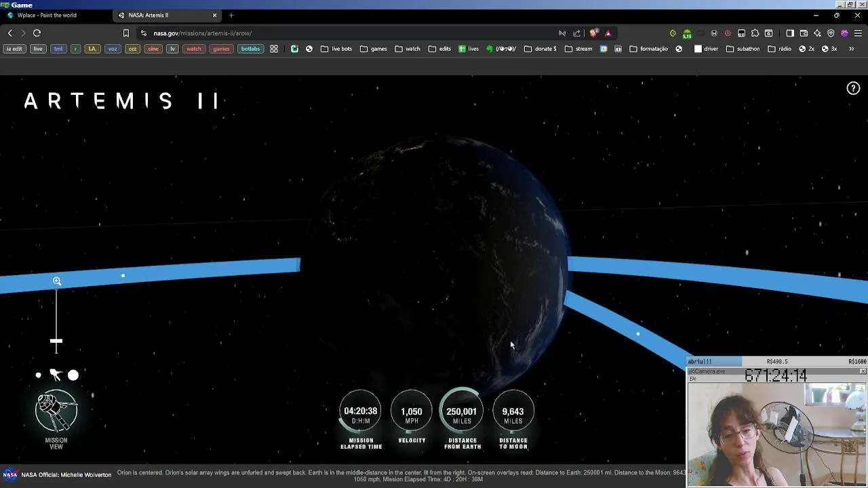This screenshot has height=488, width=868.
Task: Go back in browser history
Action: [x=10, y=33]
